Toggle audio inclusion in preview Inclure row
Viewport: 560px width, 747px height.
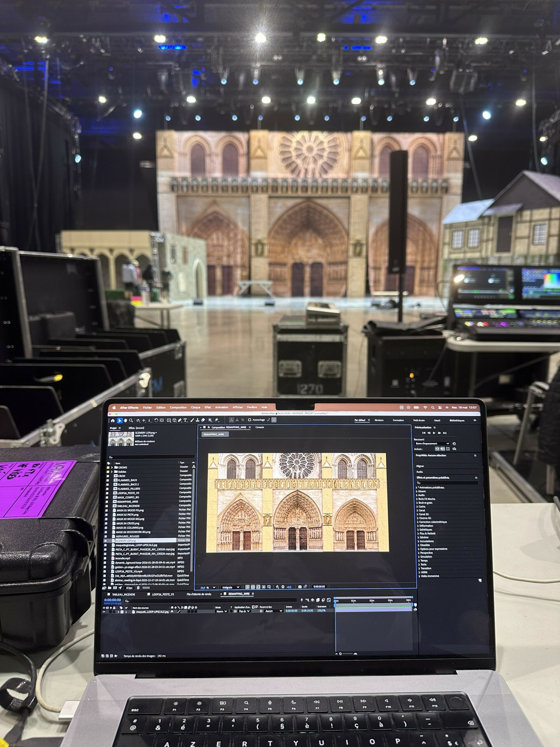442,449
